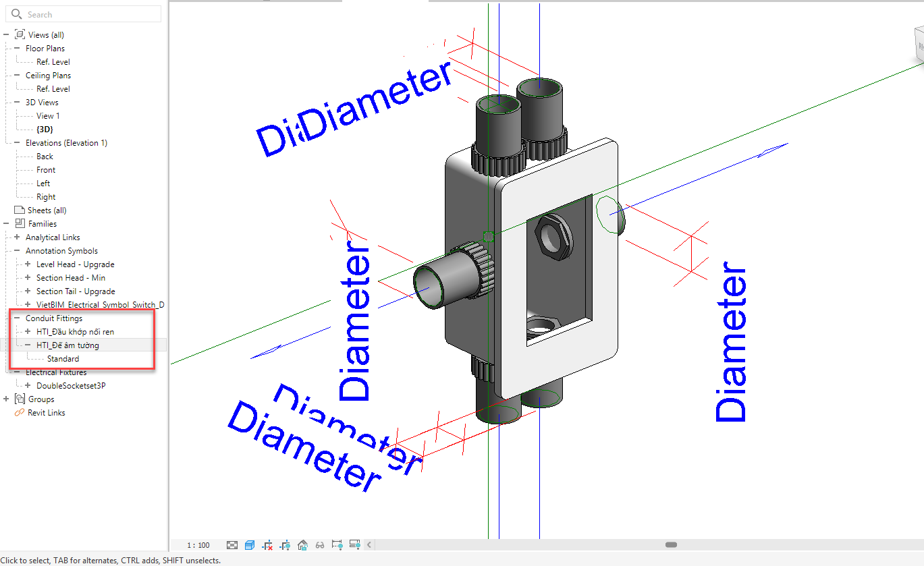
Task: Collapse the Annotation Symbols branch
Action: (x=17, y=250)
